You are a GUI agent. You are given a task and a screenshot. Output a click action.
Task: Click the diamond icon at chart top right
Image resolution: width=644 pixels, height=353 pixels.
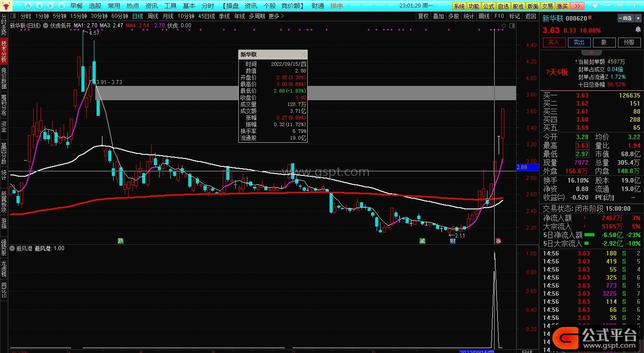(504, 26)
